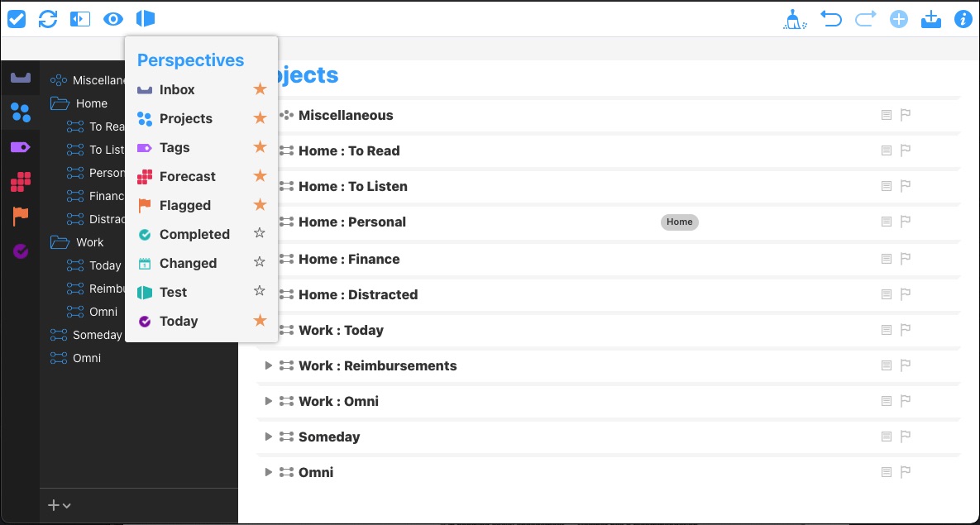Open note icon for Miscellaneous project
The image size is (980, 525).
[887, 115]
